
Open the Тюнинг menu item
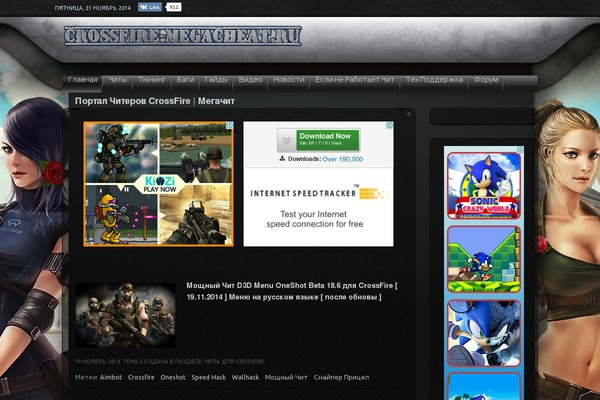point(152,79)
